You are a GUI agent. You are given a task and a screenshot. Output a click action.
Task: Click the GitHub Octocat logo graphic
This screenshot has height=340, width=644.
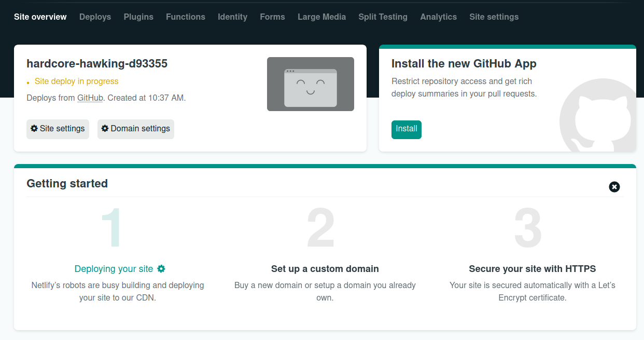[x=597, y=115]
